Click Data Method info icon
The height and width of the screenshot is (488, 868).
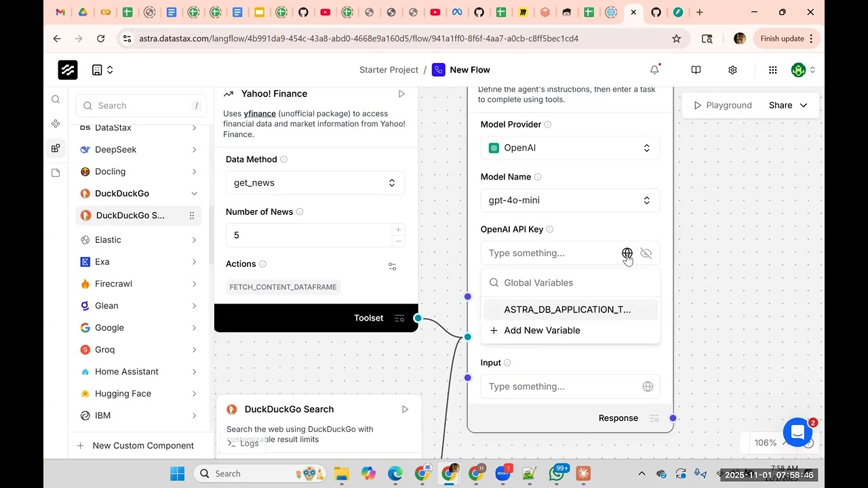[x=283, y=159]
